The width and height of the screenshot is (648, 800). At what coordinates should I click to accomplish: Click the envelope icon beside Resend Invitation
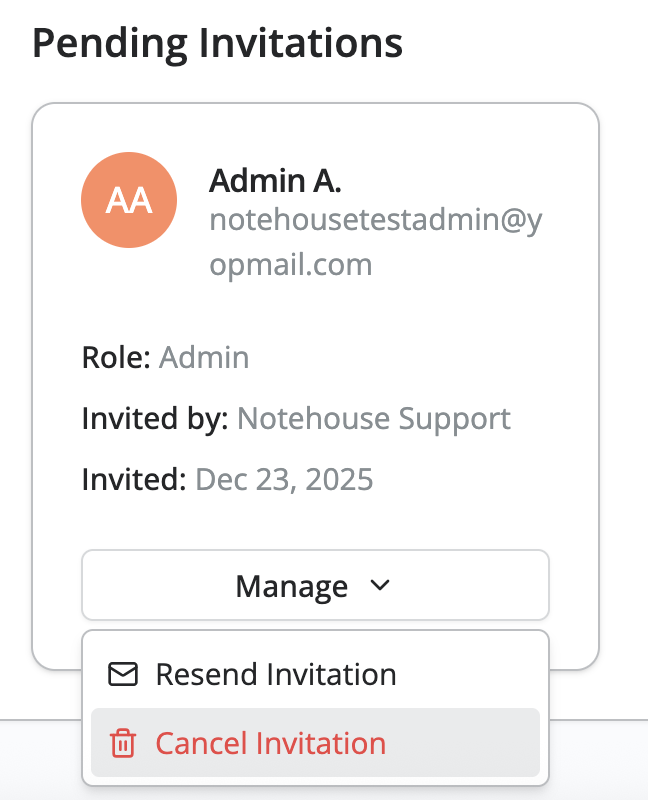[122, 674]
